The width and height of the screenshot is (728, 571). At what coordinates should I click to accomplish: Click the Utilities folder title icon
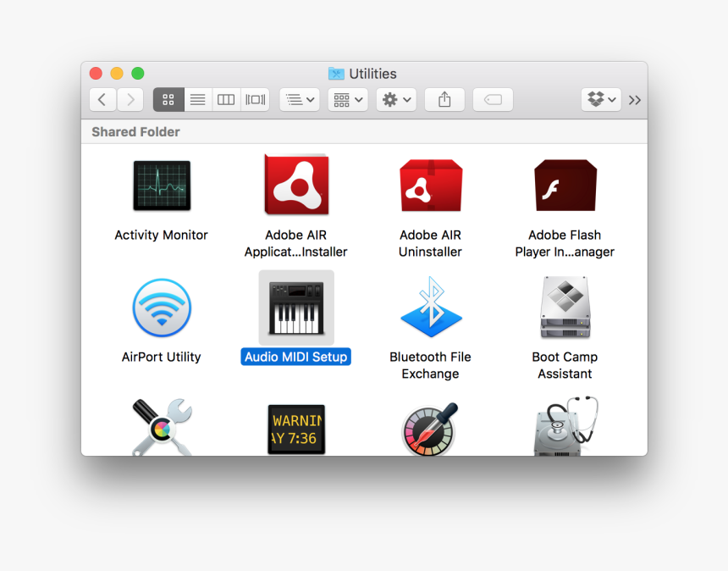[336, 74]
